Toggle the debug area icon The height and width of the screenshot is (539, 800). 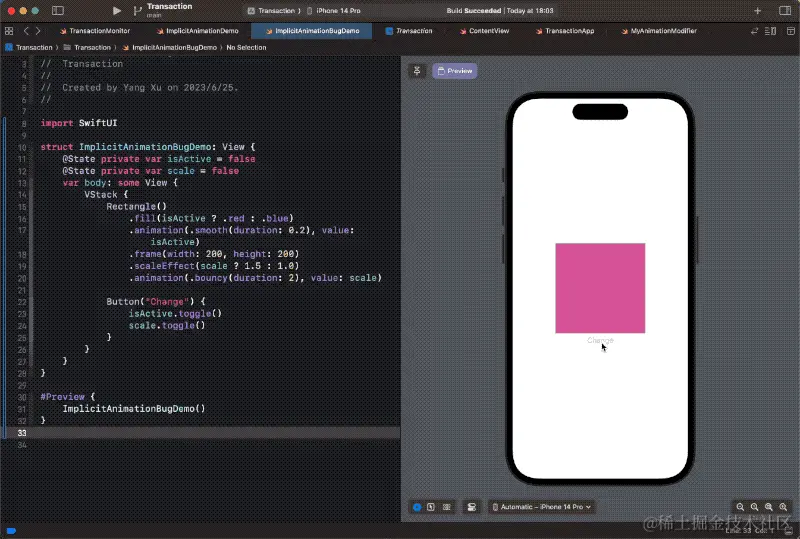tap(789, 531)
